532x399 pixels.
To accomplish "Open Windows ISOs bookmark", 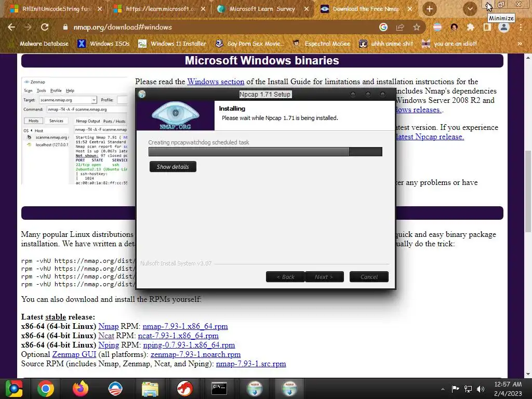I will [x=104, y=44].
